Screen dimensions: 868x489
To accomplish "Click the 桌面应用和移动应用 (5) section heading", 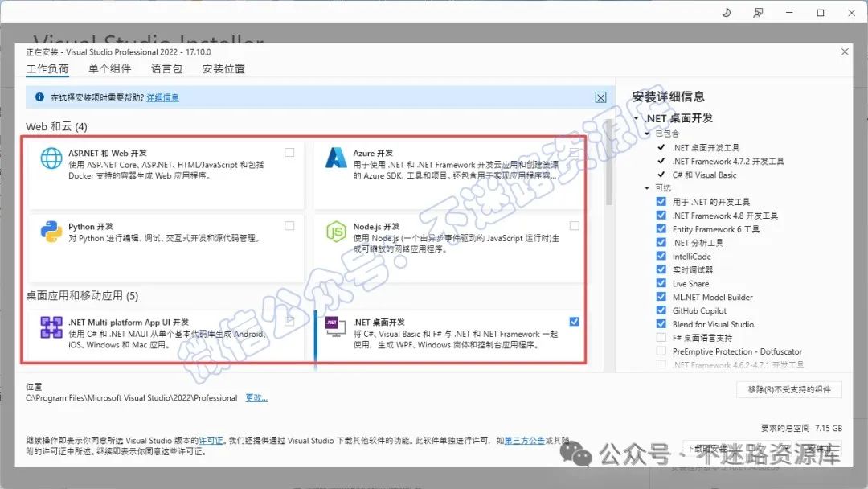I will coord(82,296).
